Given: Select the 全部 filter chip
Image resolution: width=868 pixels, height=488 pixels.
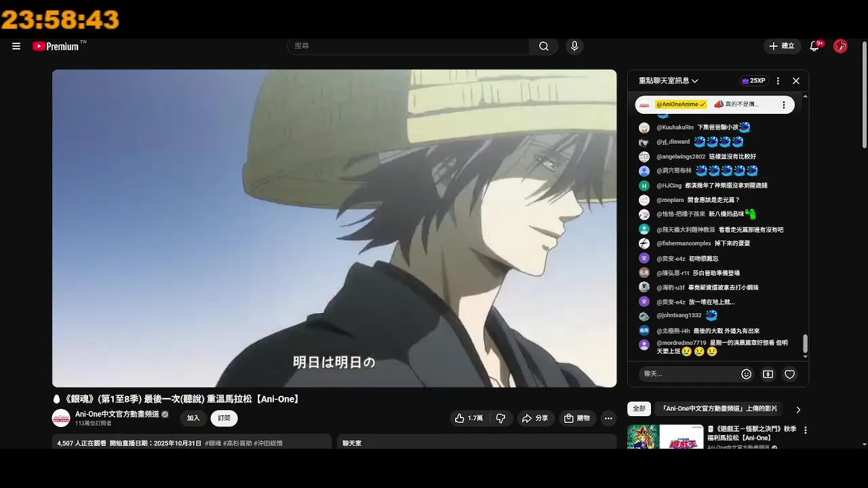Looking at the screenshot, I should 639,409.
